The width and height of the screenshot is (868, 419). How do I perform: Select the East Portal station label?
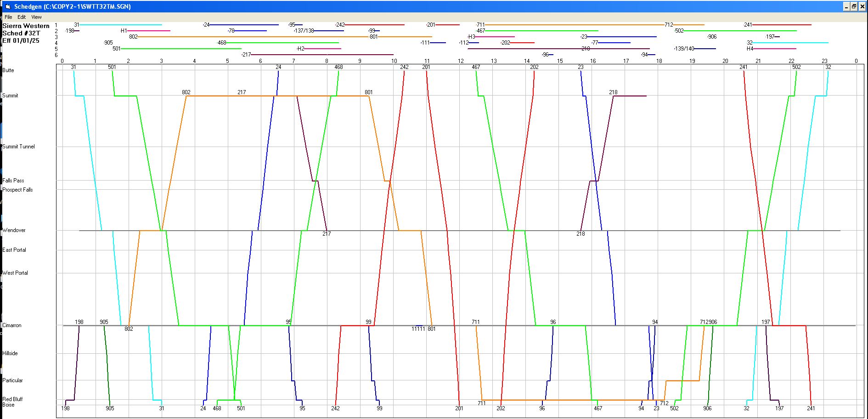pyautogui.click(x=14, y=250)
